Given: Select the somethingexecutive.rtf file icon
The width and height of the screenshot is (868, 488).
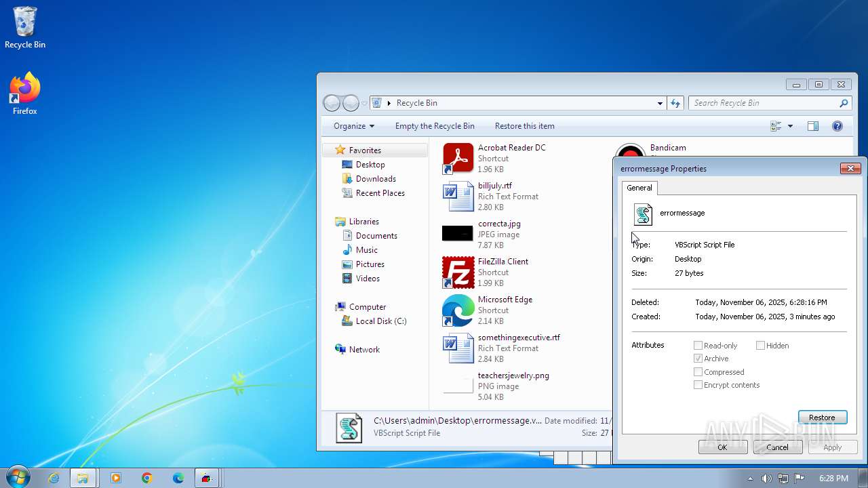Looking at the screenshot, I should coord(458,348).
